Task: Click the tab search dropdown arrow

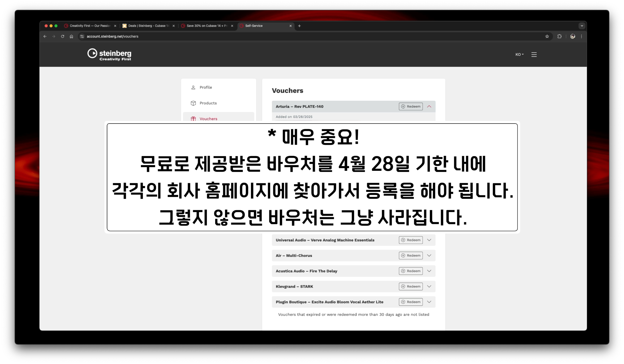Action: coord(582,26)
